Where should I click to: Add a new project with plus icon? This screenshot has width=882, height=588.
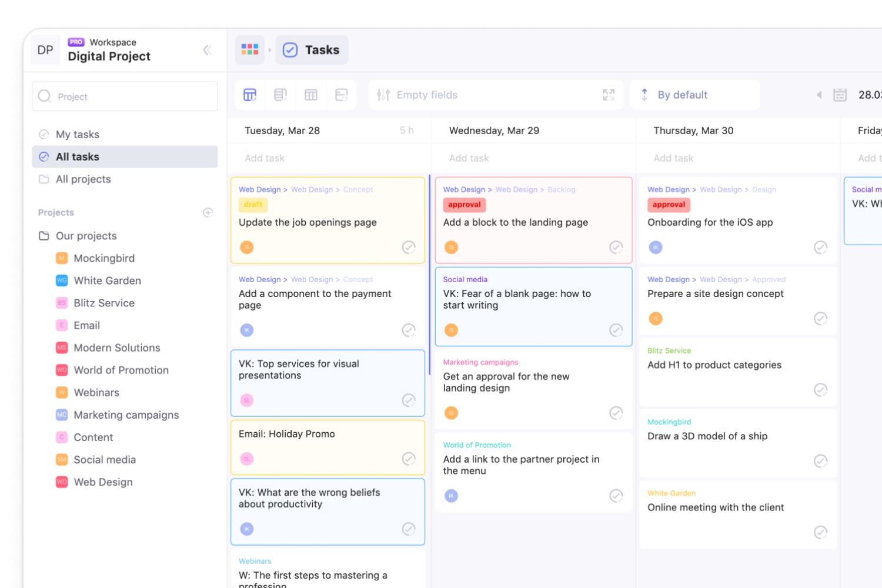[208, 213]
